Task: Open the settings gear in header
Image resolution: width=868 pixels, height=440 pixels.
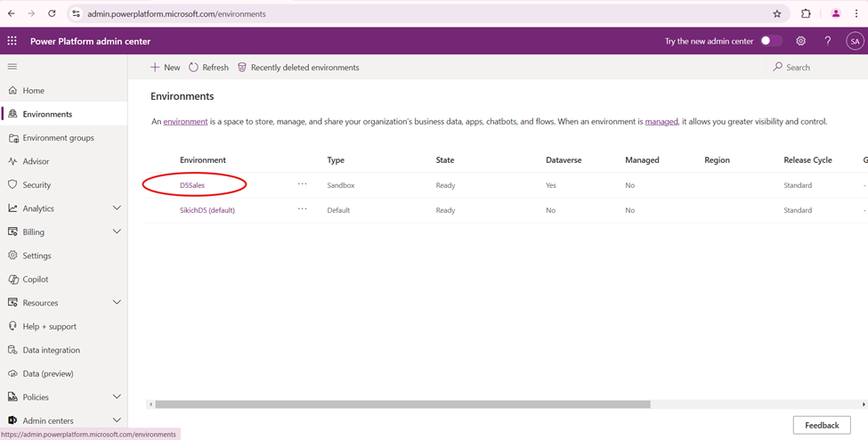Action: pyautogui.click(x=800, y=41)
